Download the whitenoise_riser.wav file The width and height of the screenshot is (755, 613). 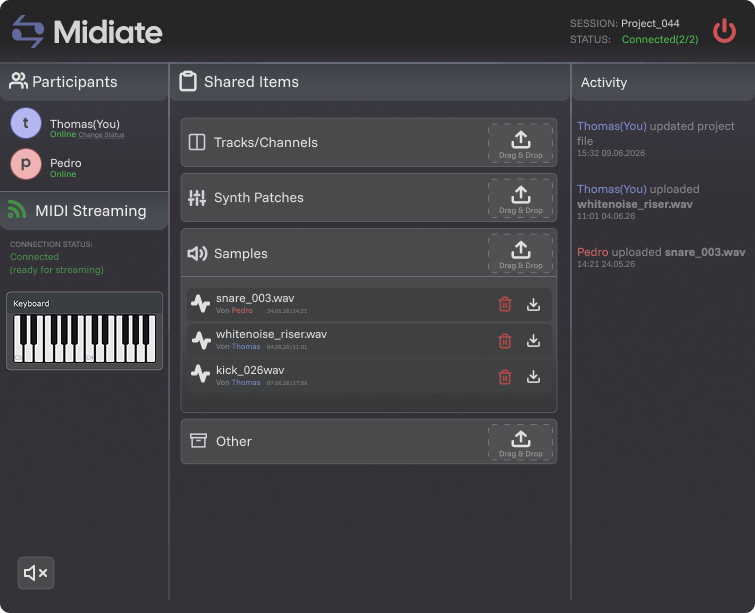pyautogui.click(x=533, y=340)
